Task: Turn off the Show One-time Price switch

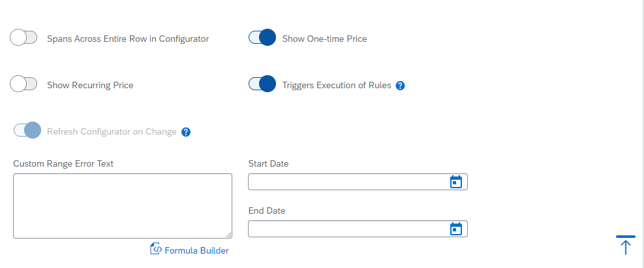Action: [262, 38]
